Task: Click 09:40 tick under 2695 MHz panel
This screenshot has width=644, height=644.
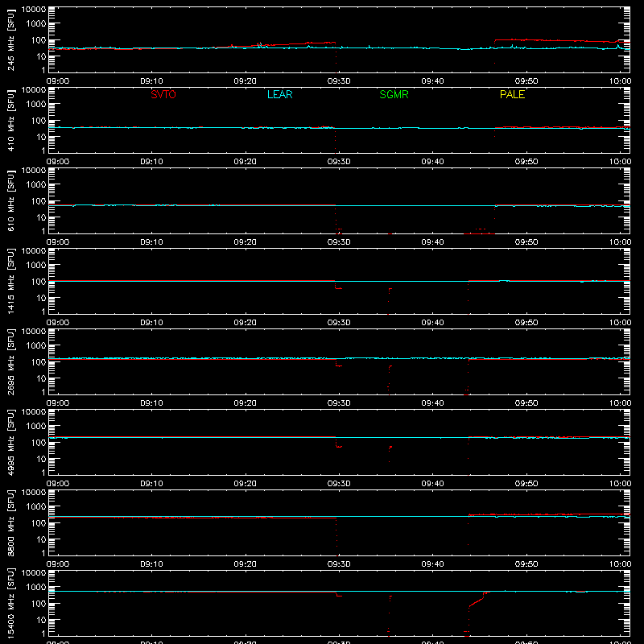Action: 432,403
